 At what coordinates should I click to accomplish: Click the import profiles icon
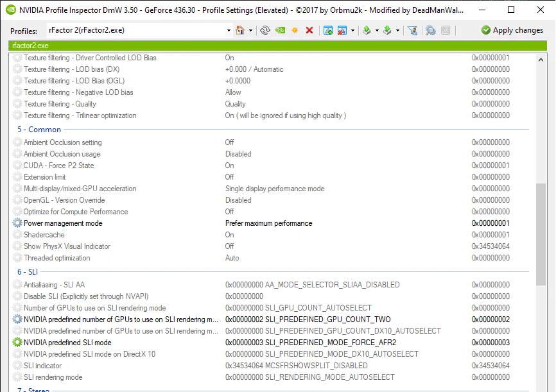point(387,30)
